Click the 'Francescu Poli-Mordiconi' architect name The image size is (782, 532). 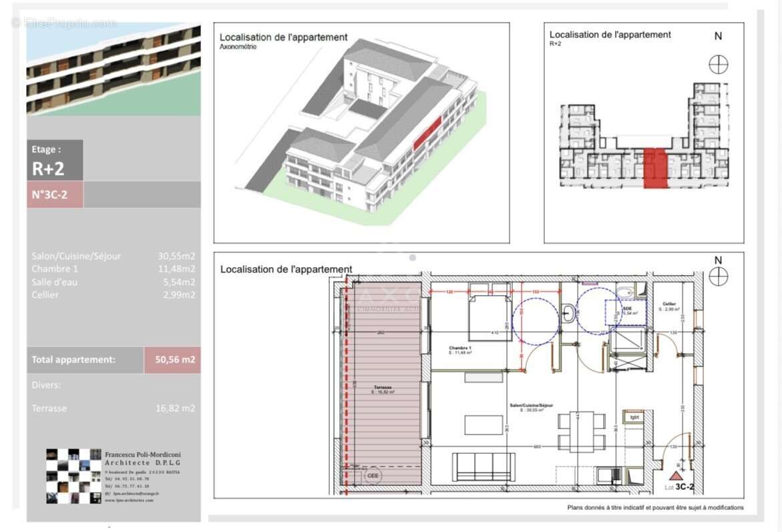point(143,455)
